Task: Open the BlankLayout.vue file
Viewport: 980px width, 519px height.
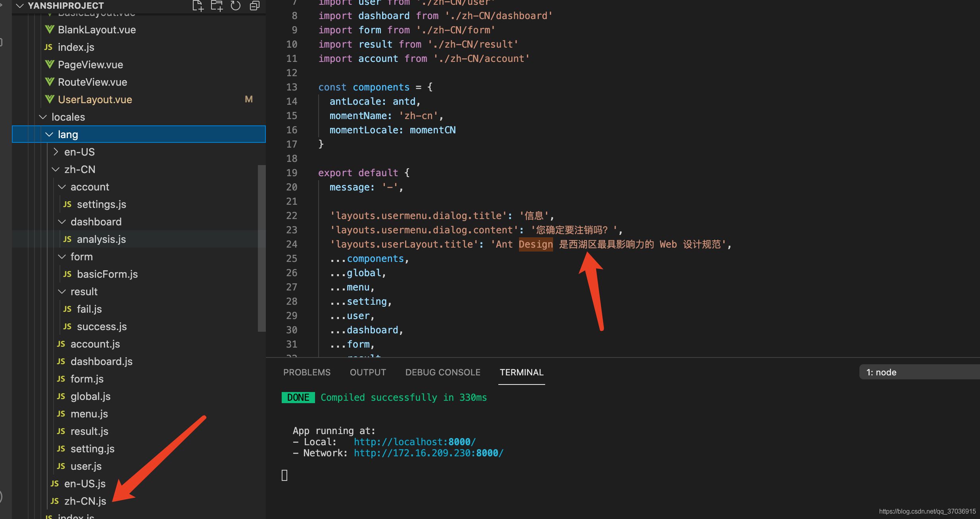Action: coord(96,30)
